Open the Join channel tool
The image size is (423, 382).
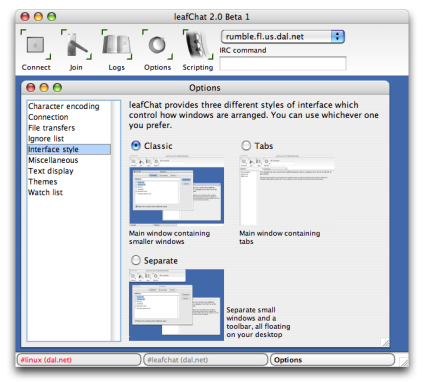pos(76,45)
